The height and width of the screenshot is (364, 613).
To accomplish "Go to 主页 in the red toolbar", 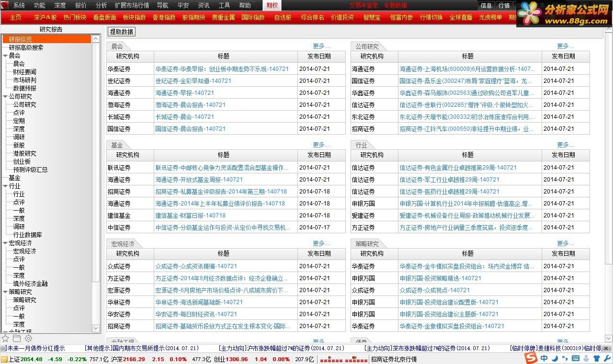I will [x=16, y=17].
